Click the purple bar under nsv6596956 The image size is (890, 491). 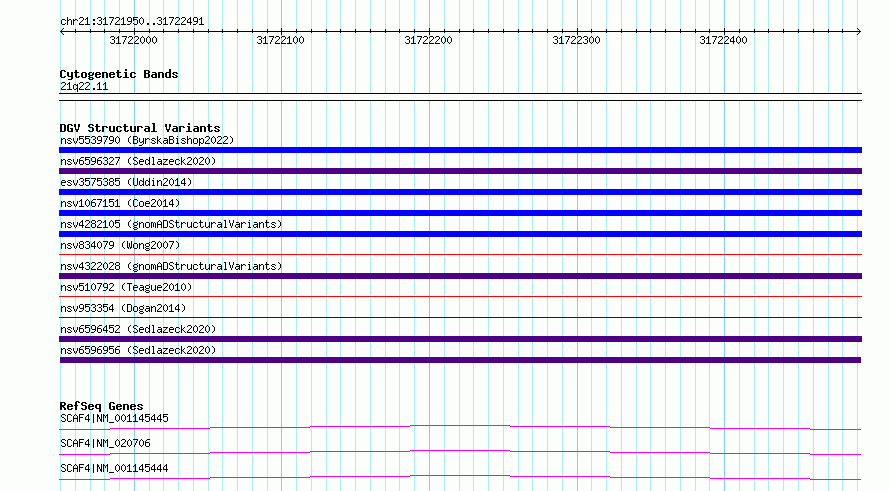460,360
